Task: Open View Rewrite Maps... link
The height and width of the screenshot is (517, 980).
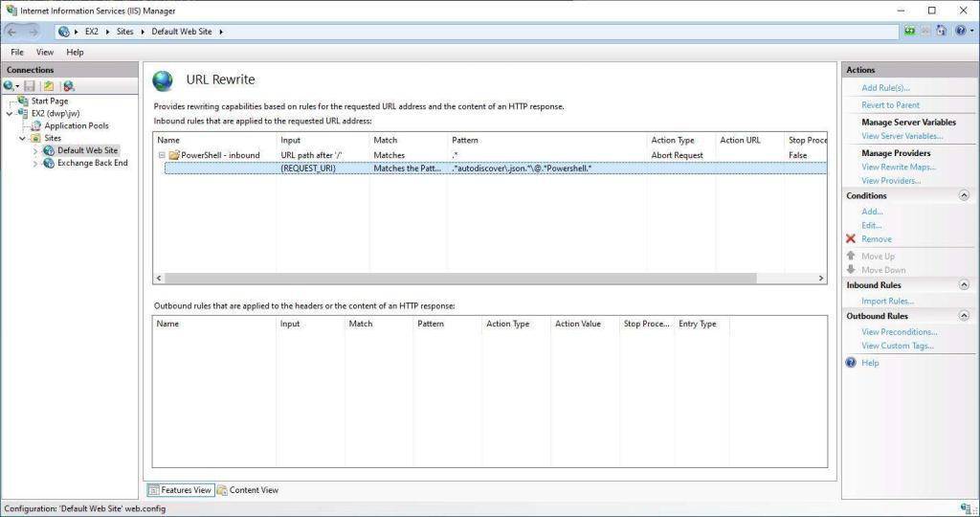Action: pos(898,168)
